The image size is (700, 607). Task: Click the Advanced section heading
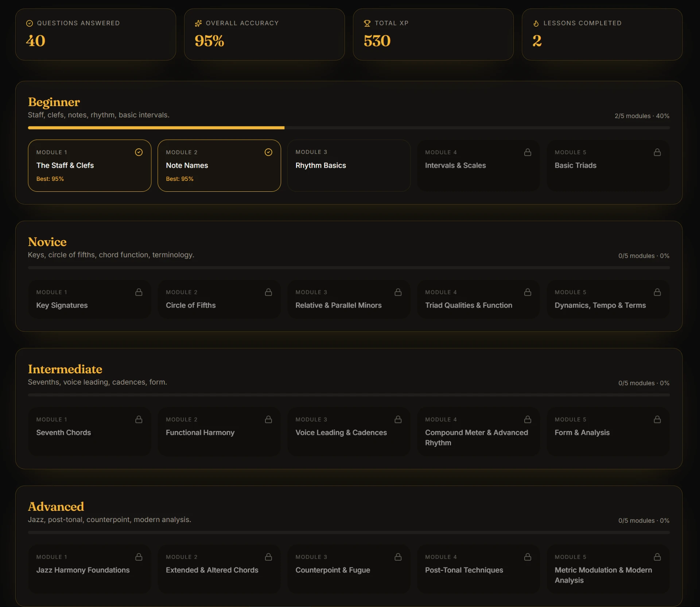pos(56,507)
